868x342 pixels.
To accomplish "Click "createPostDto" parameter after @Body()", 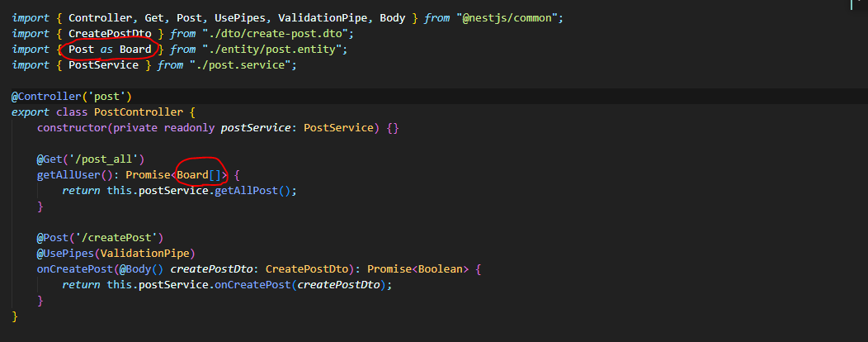I will click(x=212, y=269).
